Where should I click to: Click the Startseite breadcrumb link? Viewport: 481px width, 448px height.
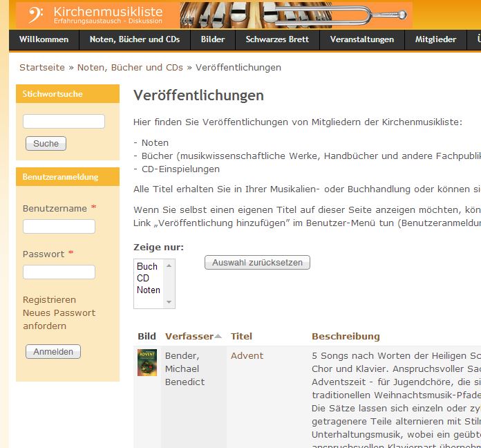coord(42,67)
